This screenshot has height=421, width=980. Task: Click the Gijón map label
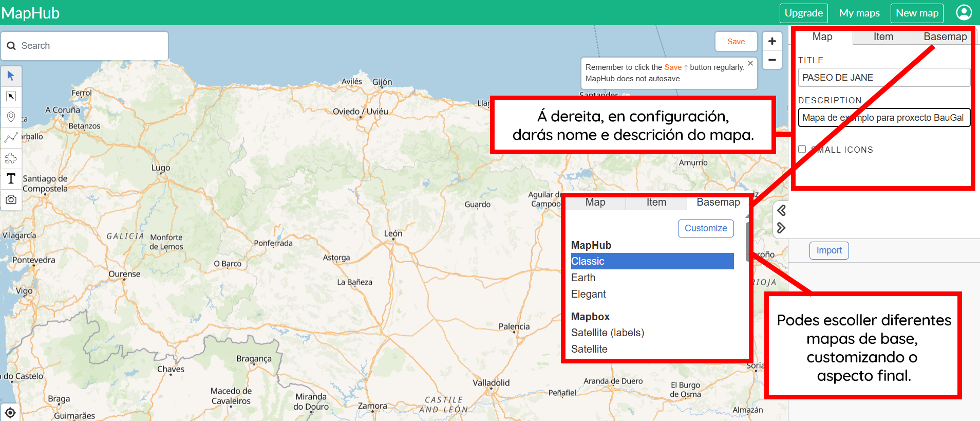pos(382,82)
